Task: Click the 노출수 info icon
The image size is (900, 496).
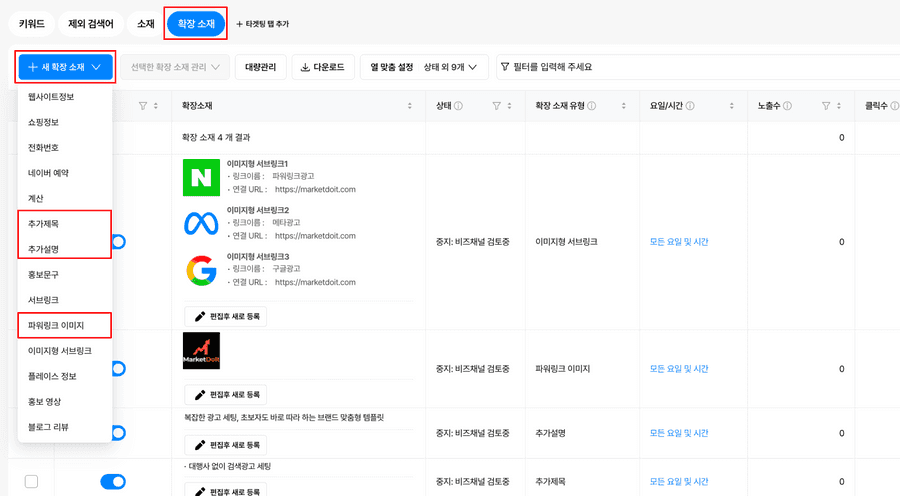Action: tap(788, 106)
